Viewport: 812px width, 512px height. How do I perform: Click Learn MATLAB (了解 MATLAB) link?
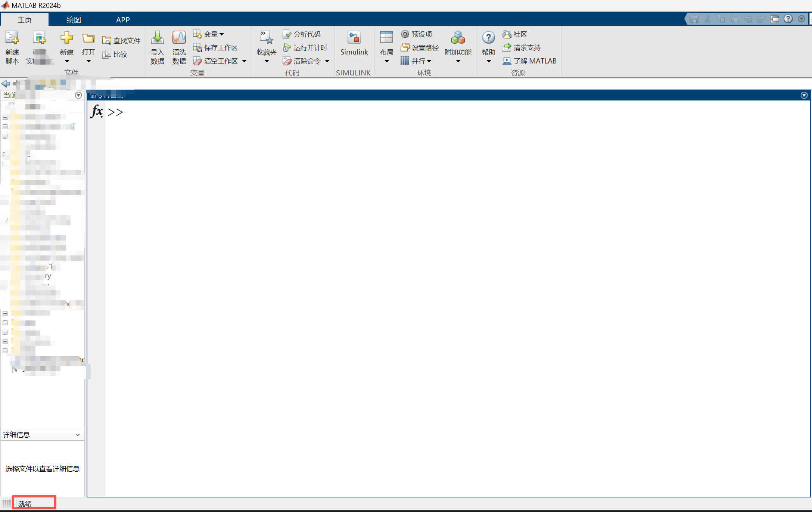point(530,61)
